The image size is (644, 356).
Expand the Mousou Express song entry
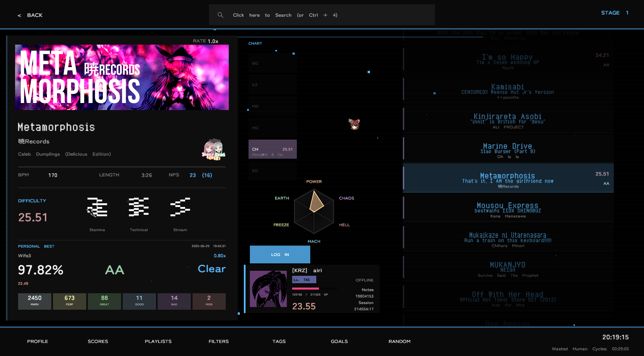508,208
